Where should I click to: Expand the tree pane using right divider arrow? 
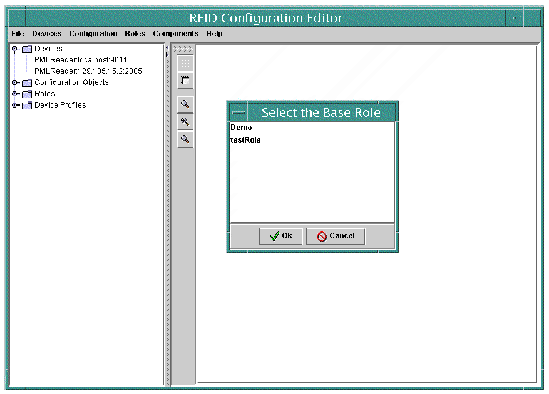(x=167, y=55)
